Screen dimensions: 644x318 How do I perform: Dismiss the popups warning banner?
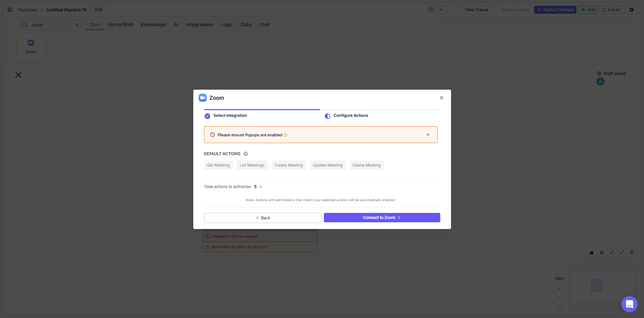(428, 135)
